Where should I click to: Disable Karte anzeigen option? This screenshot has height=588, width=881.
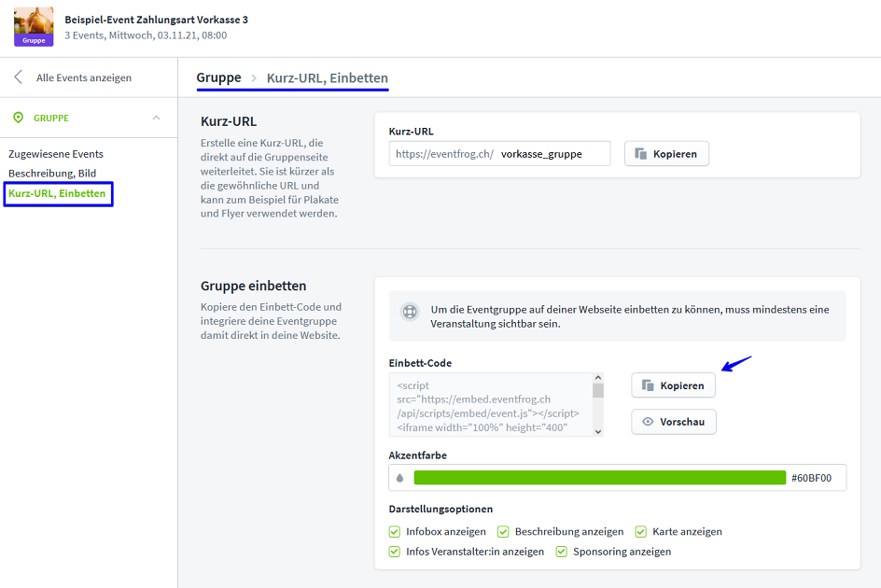coord(641,532)
